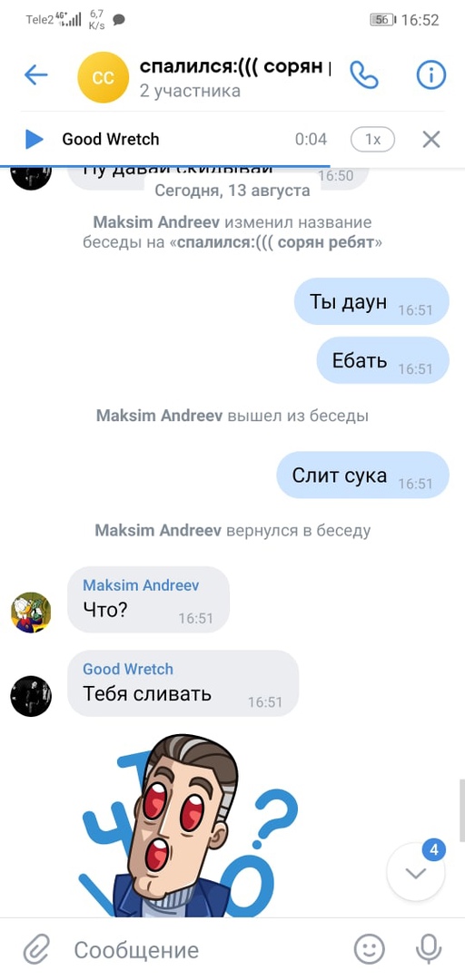This screenshot has width=465, height=980.
Task: Open the yellow CC conversation avatar
Action: click(103, 77)
